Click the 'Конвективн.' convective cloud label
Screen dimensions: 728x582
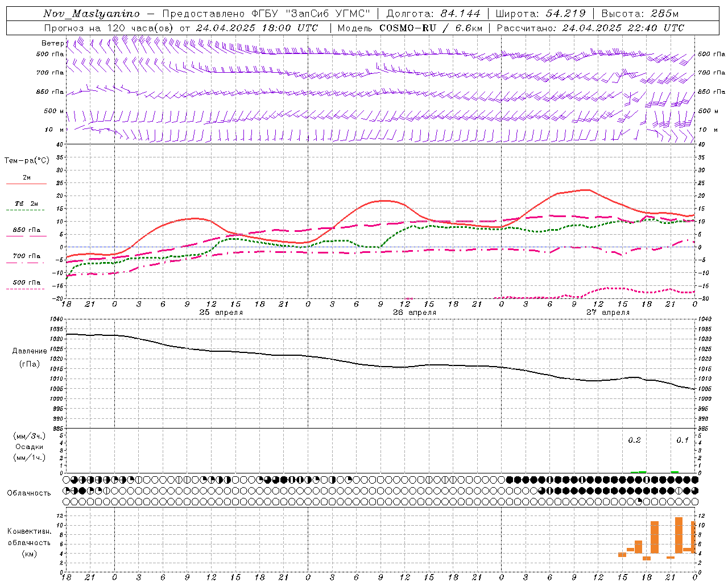click(30, 531)
